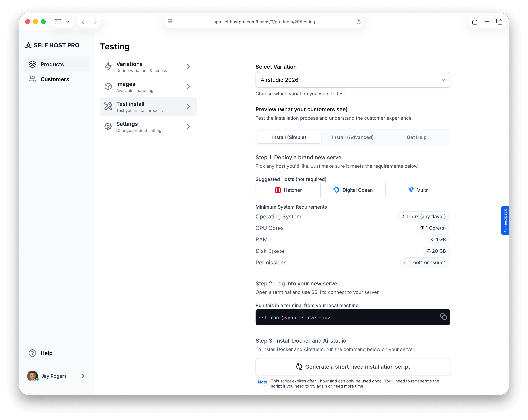Select the Test install tools icon

[108, 106]
